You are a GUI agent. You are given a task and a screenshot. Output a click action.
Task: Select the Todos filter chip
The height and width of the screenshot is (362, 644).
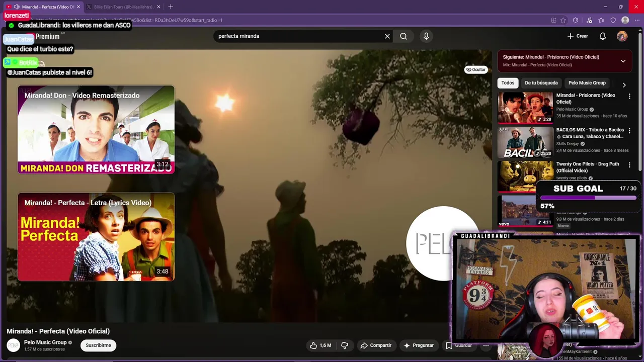coord(508,83)
